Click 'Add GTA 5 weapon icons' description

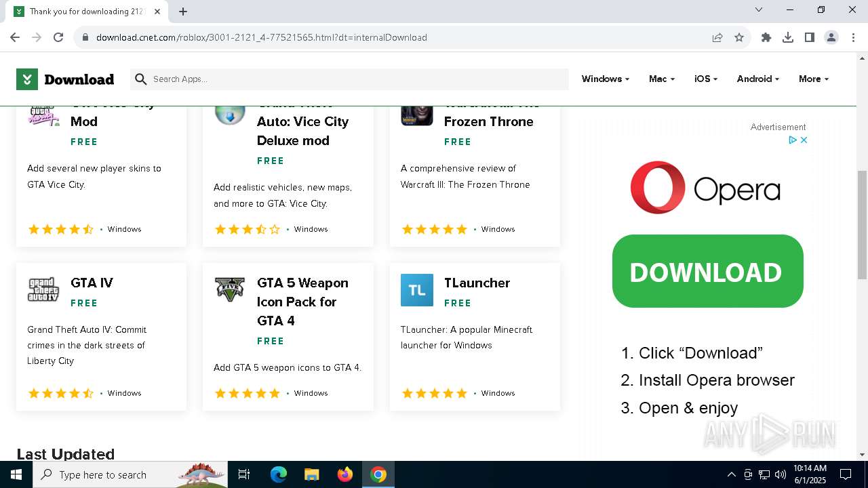coord(288,367)
